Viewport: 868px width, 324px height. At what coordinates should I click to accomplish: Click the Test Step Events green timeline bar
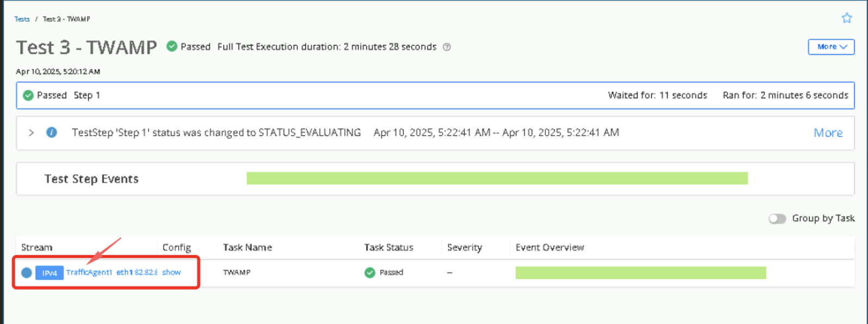(496, 178)
